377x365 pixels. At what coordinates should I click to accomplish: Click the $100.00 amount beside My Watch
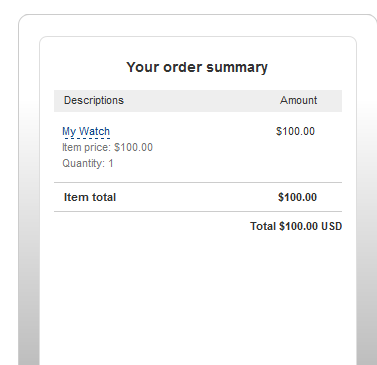pos(295,131)
